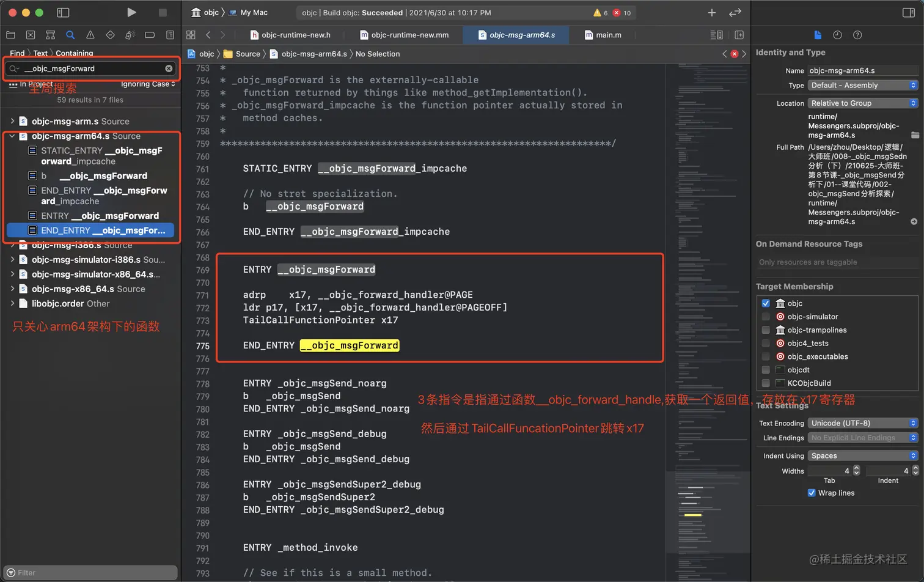Show the file inspector tab

(818, 35)
